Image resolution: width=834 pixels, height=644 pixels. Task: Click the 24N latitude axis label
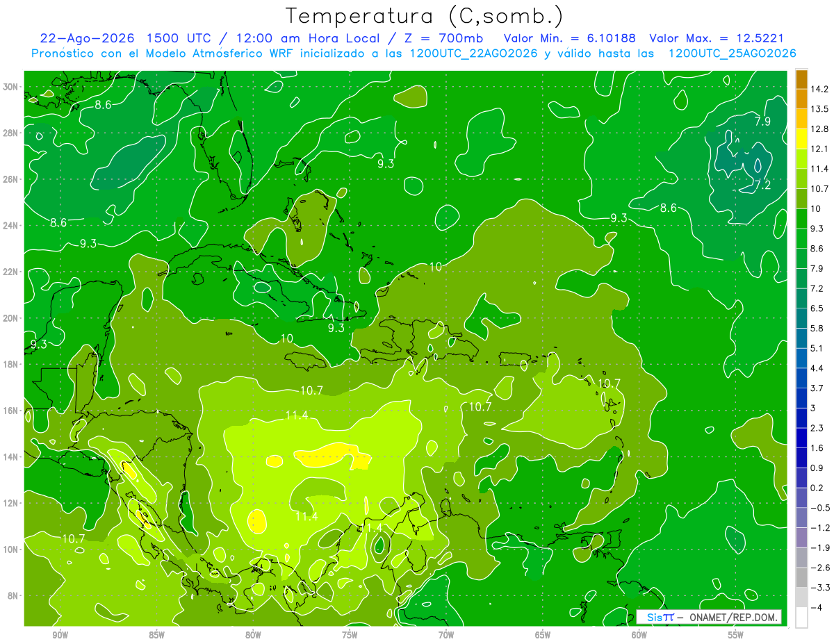pos(10,226)
